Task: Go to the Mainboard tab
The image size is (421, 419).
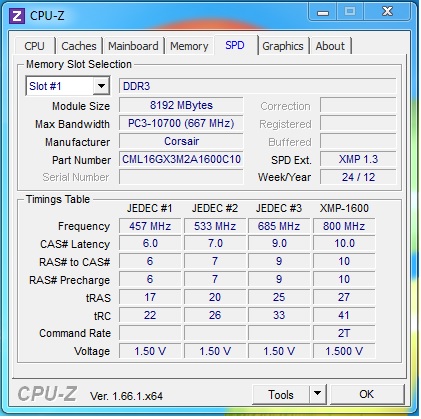Action: coord(133,46)
